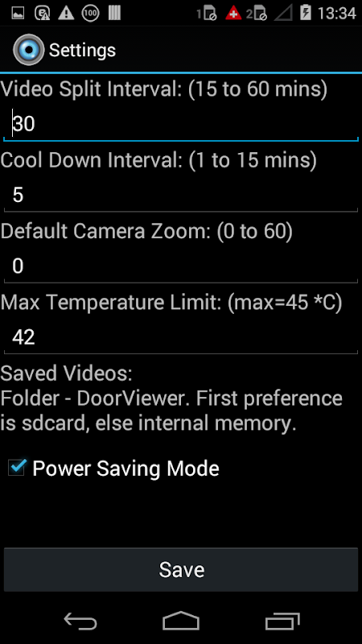Tap the SIM 1 no-service icon

click(x=207, y=14)
